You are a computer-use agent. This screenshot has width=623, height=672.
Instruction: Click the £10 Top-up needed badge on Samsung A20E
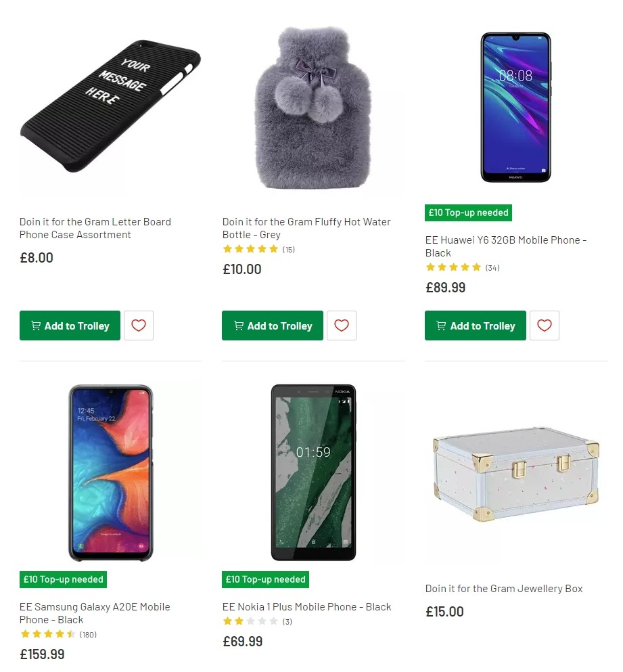click(x=63, y=579)
